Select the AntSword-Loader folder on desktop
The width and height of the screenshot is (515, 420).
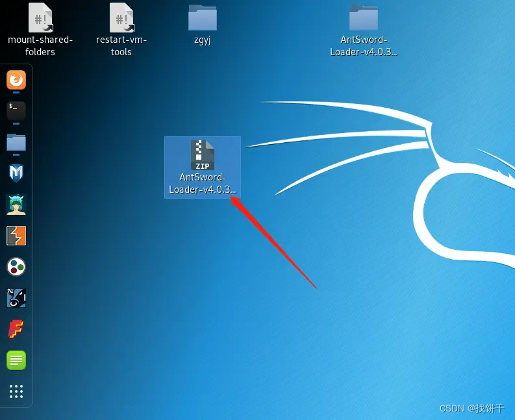364,31
